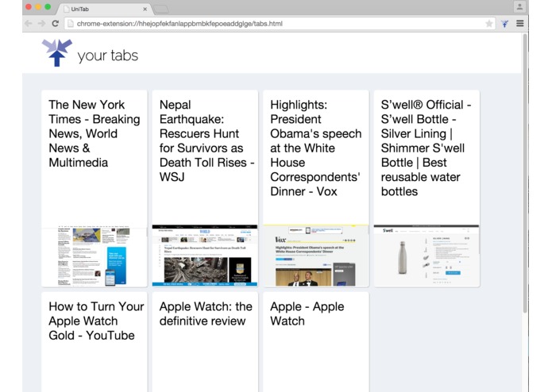Open the UniTab extension toolbar icon
552x392 pixels.
tap(505, 24)
